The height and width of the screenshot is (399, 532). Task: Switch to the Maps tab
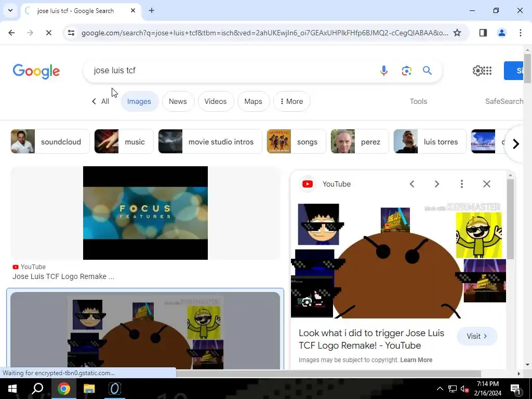click(x=253, y=101)
